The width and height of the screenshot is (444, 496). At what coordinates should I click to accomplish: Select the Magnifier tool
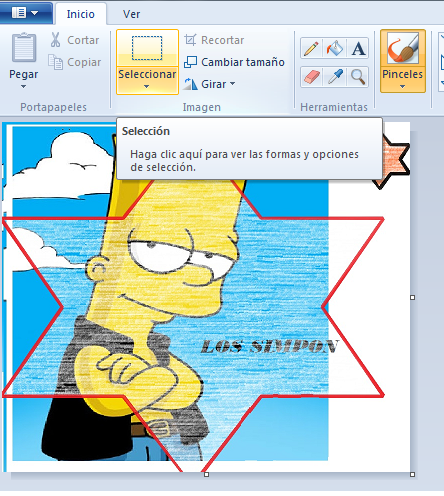[358, 77]
